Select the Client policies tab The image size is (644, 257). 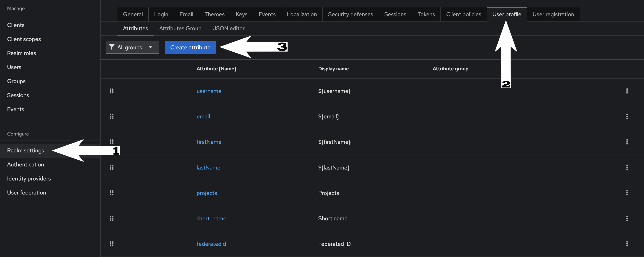point(464,14)
